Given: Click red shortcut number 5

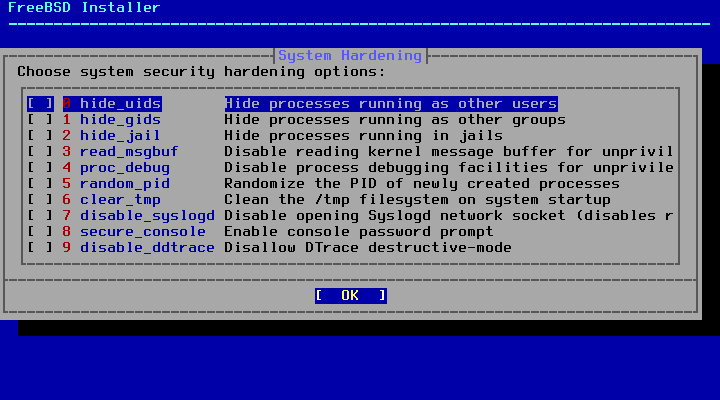Looking at the screenshot, I should click(67, 184).
